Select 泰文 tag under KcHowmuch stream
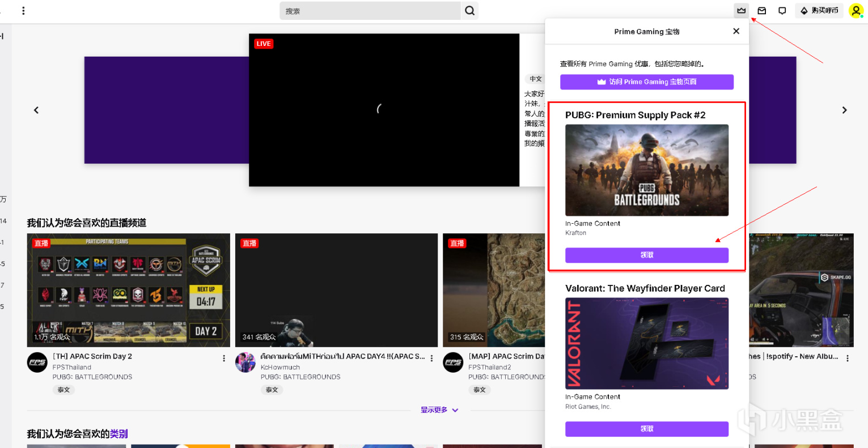 point(272,390)
